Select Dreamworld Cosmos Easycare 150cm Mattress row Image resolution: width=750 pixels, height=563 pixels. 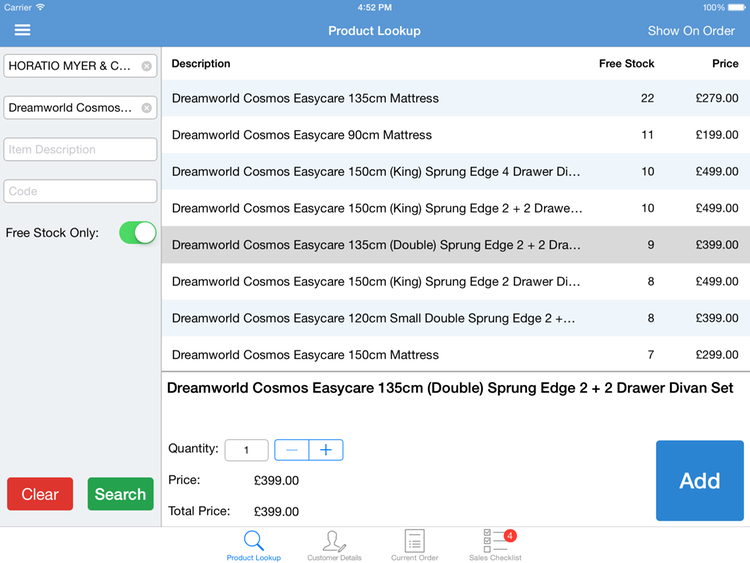[456, 354]
